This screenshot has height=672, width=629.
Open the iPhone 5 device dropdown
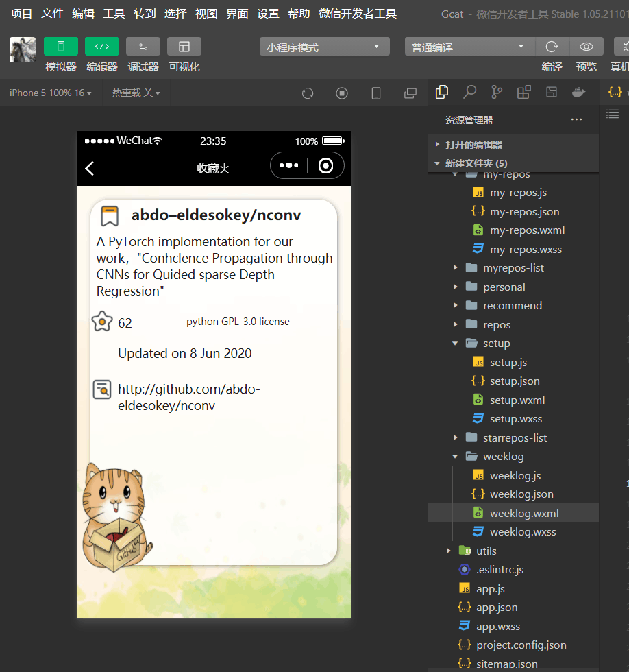(x=51, y=93)
